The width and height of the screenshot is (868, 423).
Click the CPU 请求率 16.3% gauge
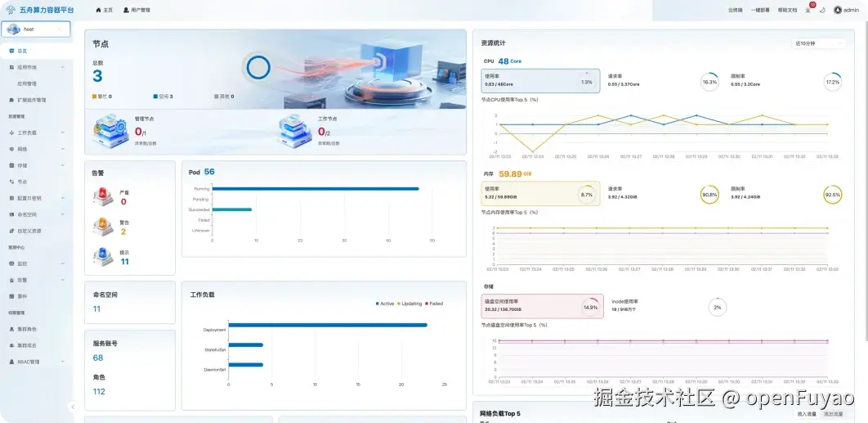pyautogui.click(x=709, y=82)
